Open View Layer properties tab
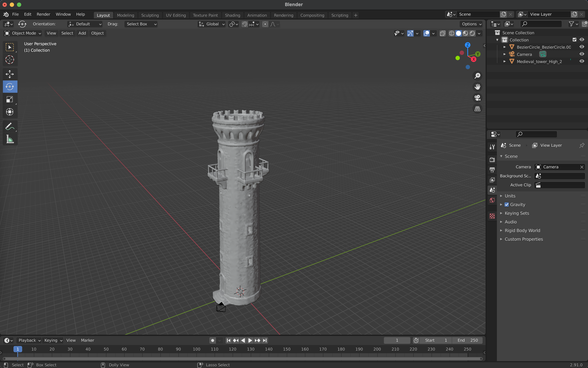This screenshot has width=588, height=368. pyautogui.click(x=492, y=180)
